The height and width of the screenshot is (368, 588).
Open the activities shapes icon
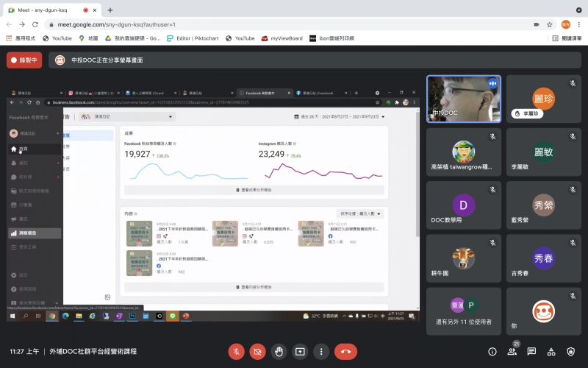pos(551,352)
